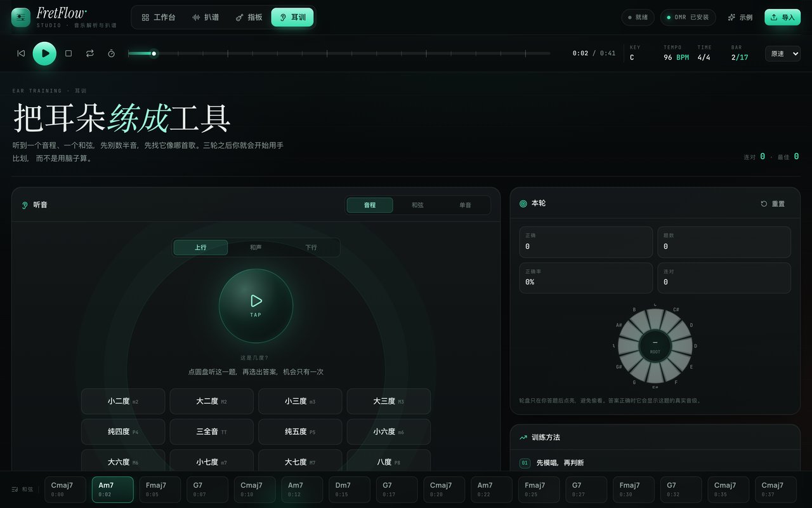Viewport: 812px width, 508px height.
Task: Click the G# segment of the note wheel
Action: (629, 362)
